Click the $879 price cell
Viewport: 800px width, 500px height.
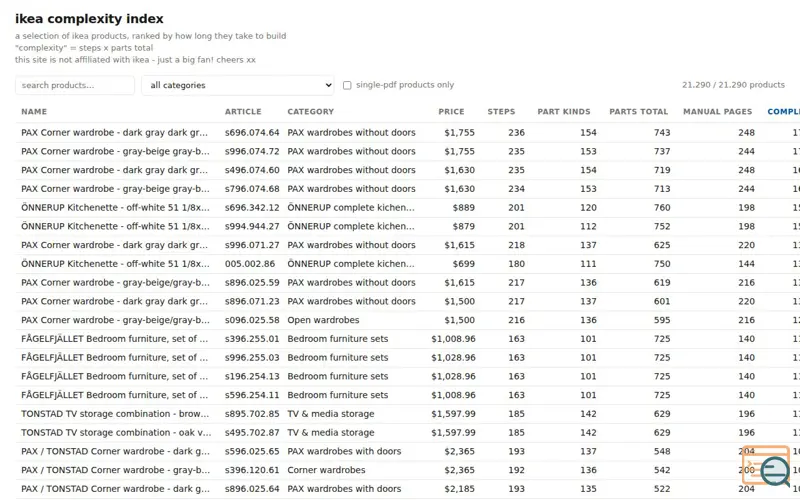[463, 227]
